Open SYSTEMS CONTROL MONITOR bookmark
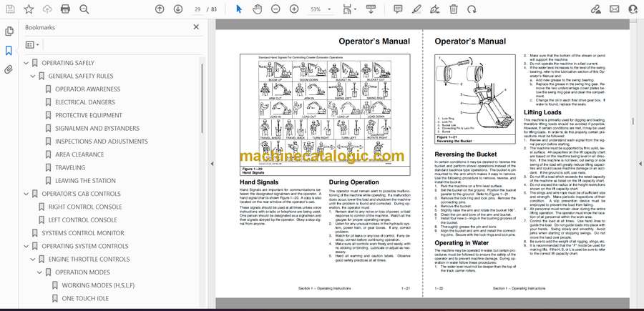 82,233
